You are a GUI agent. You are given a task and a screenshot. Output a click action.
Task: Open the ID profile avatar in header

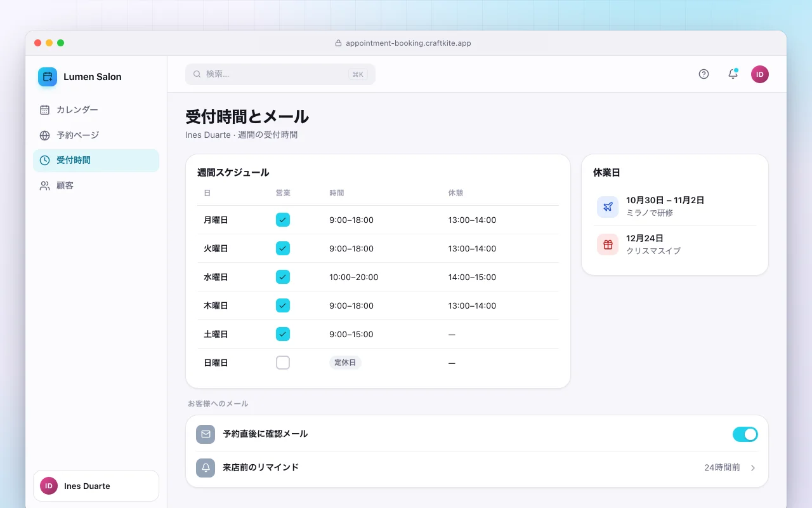point(760,74)
